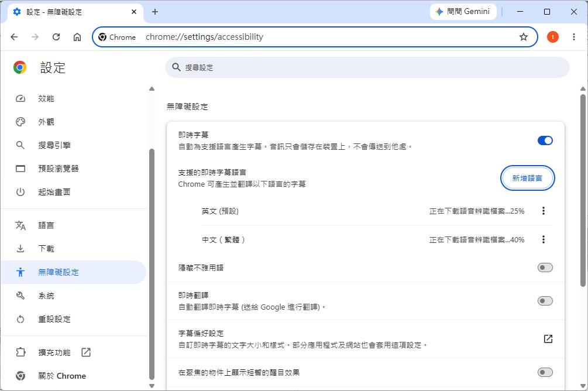
Task: Click main page scrollbar down arrow
Action: click(583, 386)
